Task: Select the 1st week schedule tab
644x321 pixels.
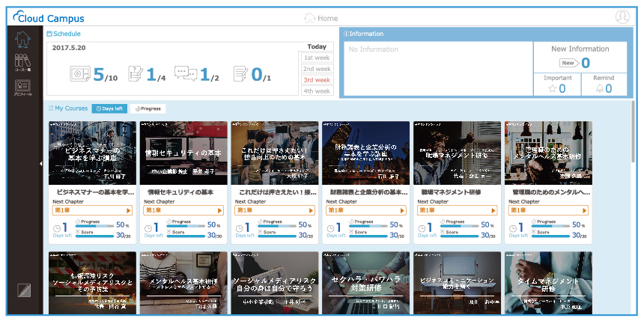Action: point(317,58)
